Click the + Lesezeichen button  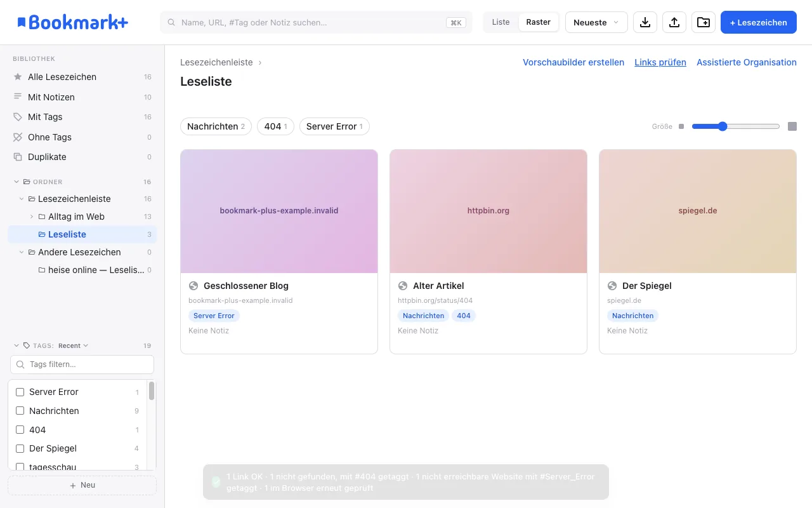click(x=759, y=22)
